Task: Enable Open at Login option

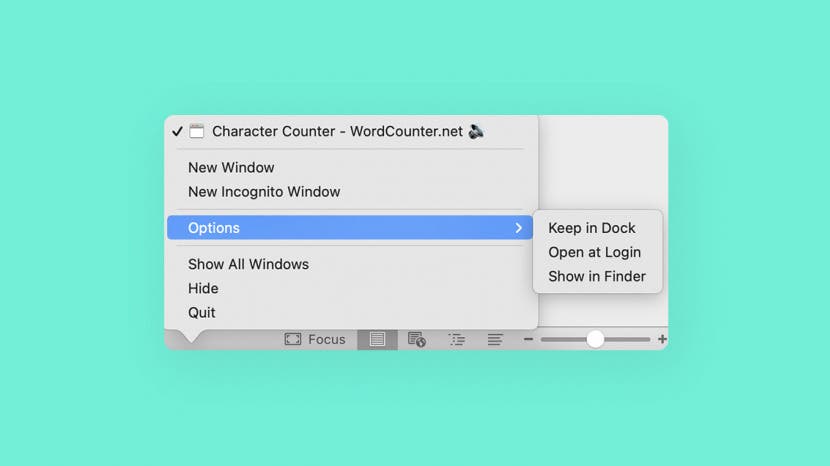Action: [x=594, y=252]
